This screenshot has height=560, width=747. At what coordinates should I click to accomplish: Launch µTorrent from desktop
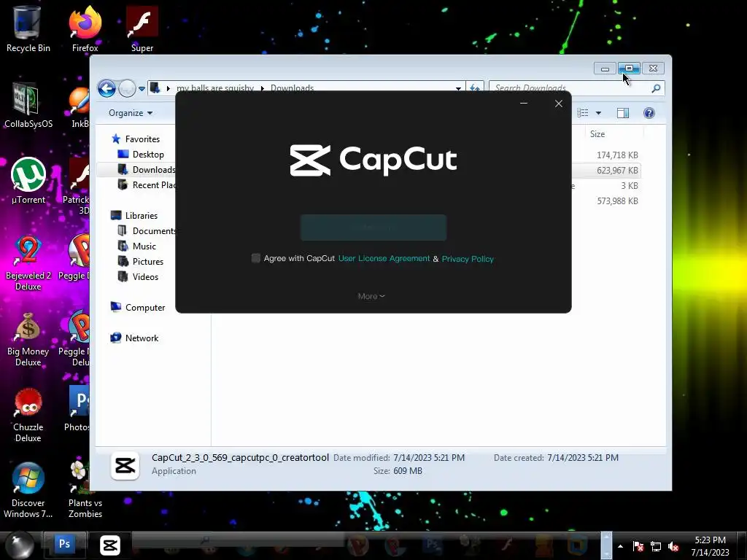click(28, 181)
